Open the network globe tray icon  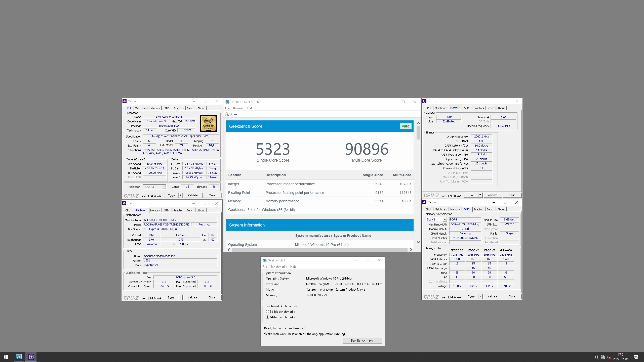(602, 357)
